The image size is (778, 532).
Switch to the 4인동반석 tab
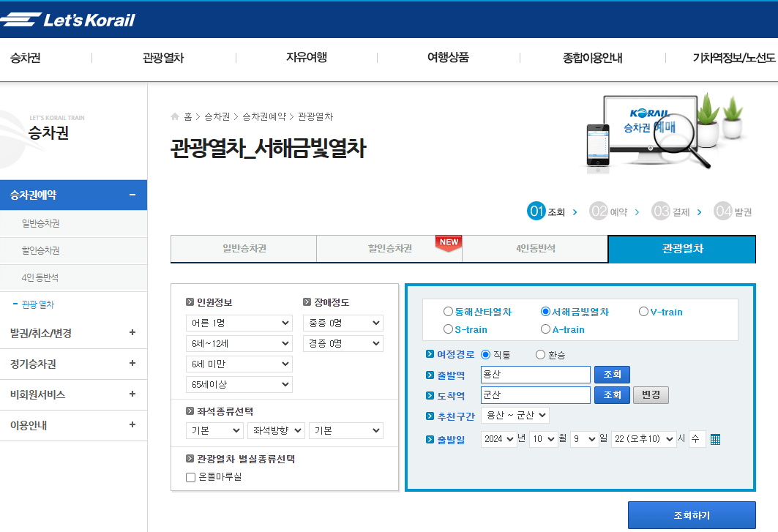coord(535,249)
